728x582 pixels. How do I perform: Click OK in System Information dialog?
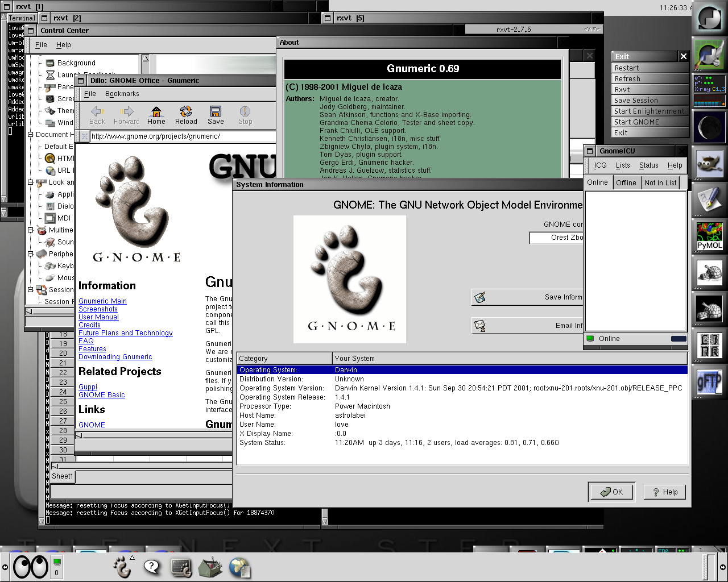611,492
